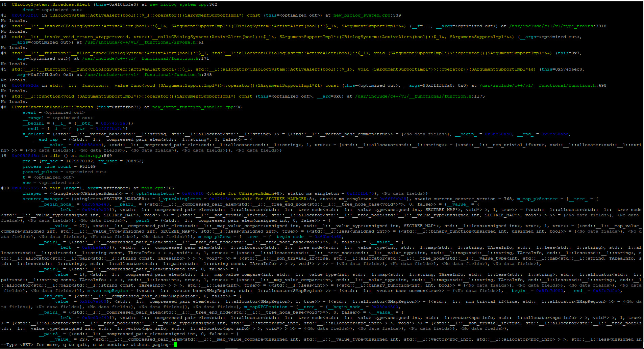Click the path ending in 'function.h:171'
This screenshot has height=349, width=644.
(146, 58)
